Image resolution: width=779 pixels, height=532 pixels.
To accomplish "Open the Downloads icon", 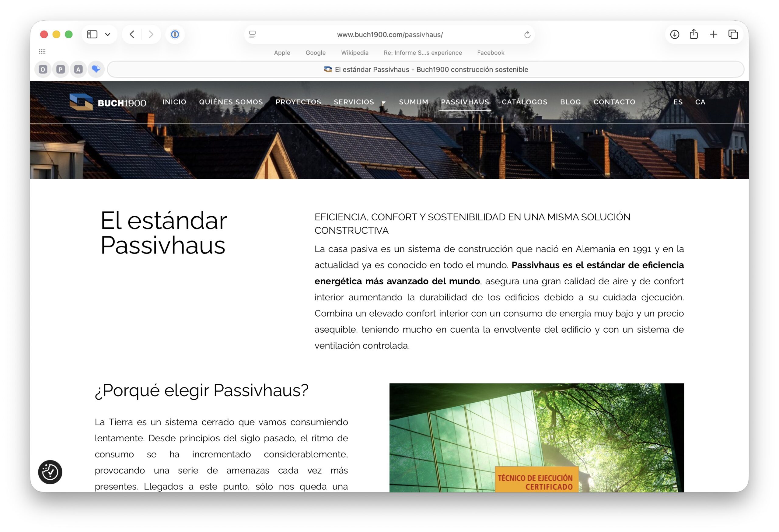I will tap(674, 34).
